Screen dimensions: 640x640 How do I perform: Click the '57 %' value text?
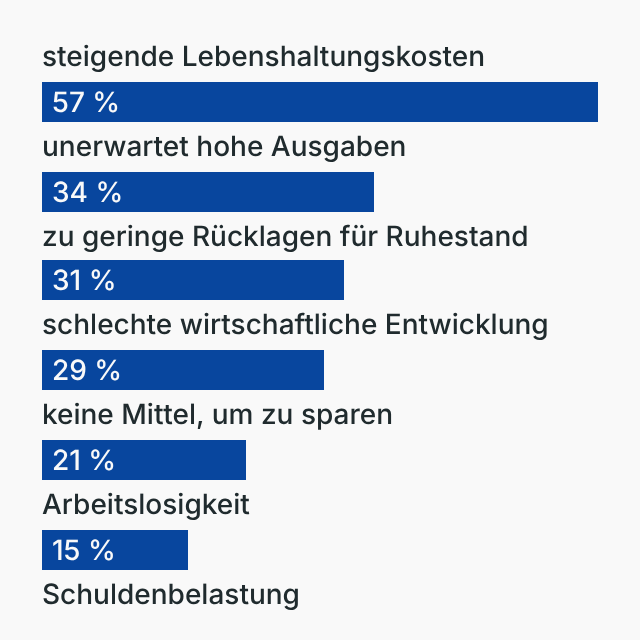85,103
